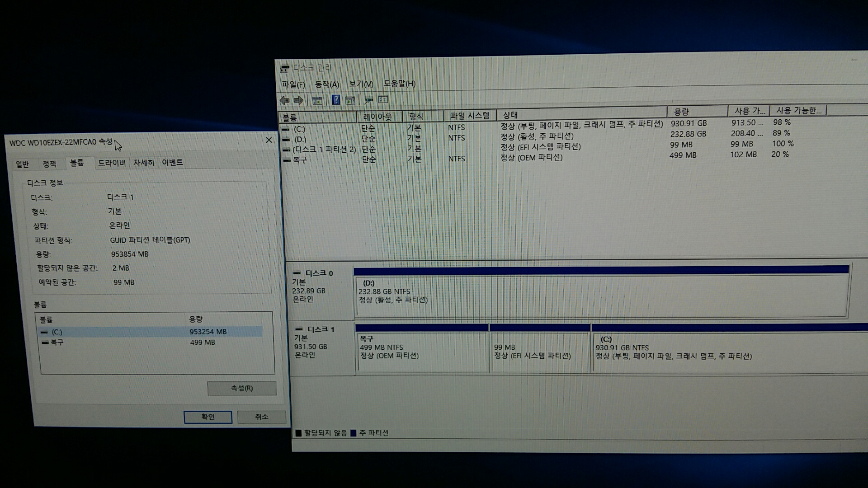
Task: Click the Disk Management title bar icon
Action: click(x=284, y=69)
